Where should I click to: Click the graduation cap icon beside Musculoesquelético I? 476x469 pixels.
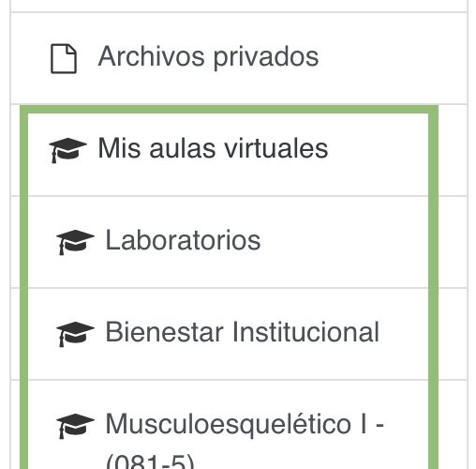coord(75,426)
